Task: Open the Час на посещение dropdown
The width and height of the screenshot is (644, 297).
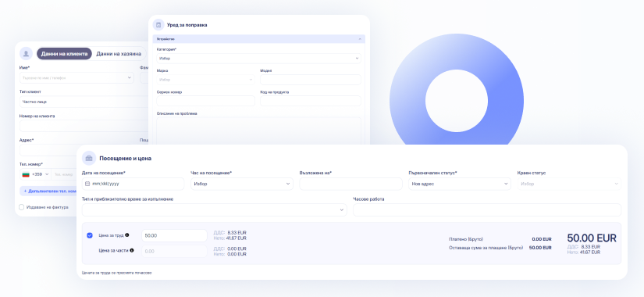Action: tap(242, 184)
